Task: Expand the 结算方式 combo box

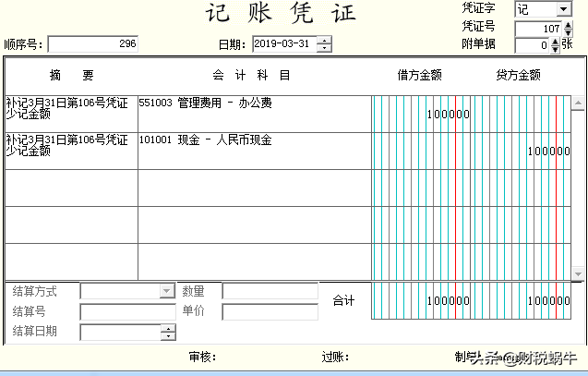Action: 166,291
